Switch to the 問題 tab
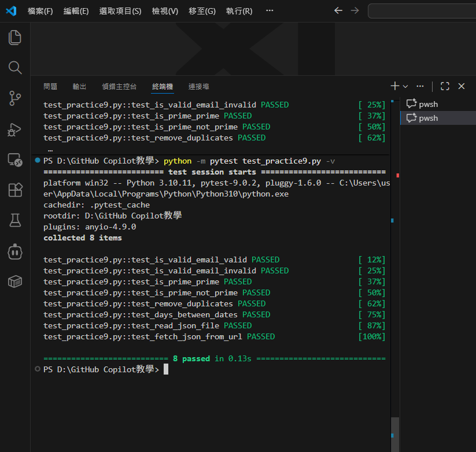476x452 pixels. (50, 86)
